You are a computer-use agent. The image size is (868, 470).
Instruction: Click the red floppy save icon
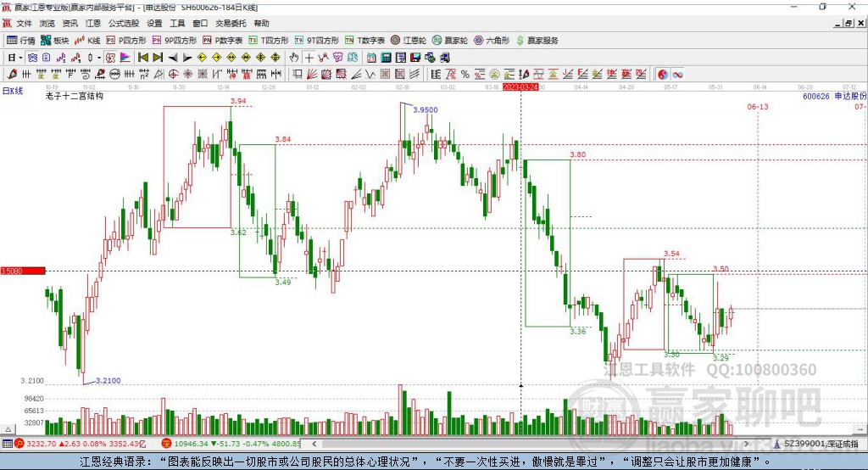(415, 58)
